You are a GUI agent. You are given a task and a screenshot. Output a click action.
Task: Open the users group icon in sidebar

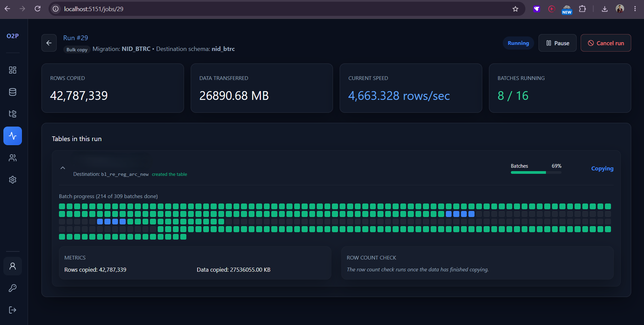[x=12, y=158]
